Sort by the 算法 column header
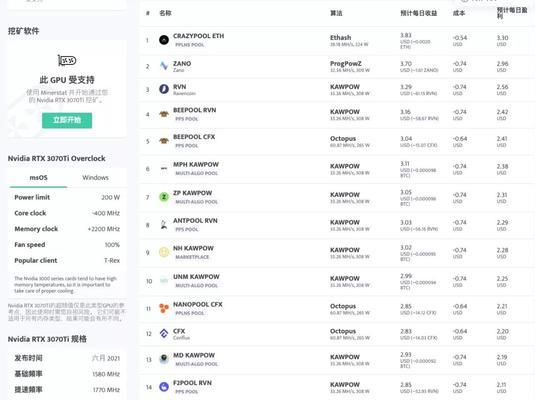This screenshot has height=400, width=535. tap(336, 13)
